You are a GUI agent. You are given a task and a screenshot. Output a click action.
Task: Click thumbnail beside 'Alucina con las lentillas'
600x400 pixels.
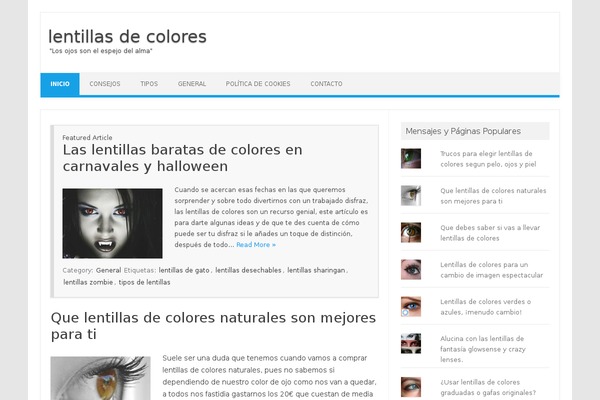coord(411,343)
